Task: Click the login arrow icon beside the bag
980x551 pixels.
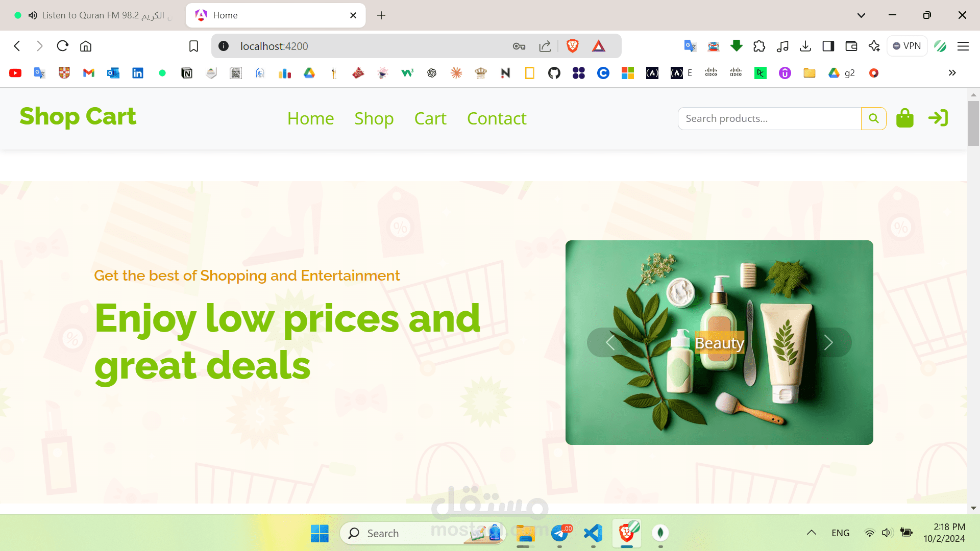Action: point(938,118)
